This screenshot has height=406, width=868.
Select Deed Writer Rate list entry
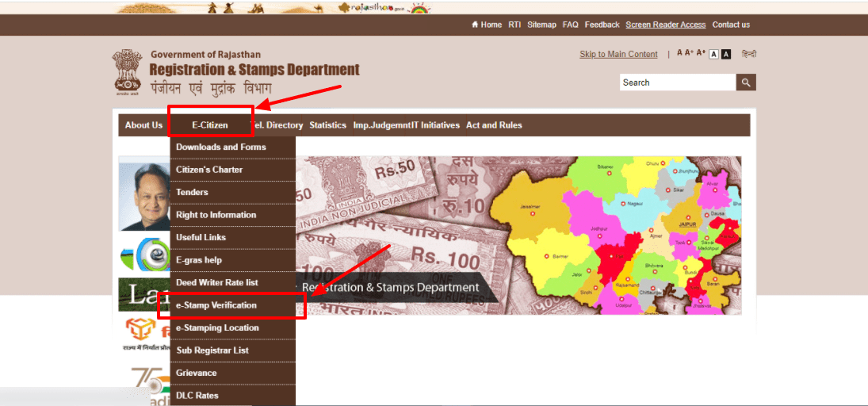(x=232, y=282)
